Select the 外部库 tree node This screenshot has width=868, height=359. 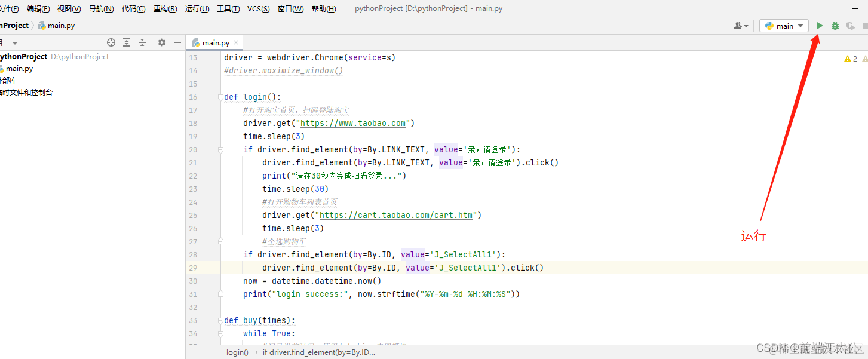tap(8, 81)
